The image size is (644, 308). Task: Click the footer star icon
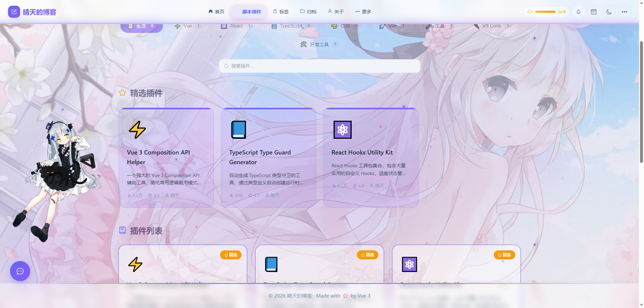click(x=345, y=296)
